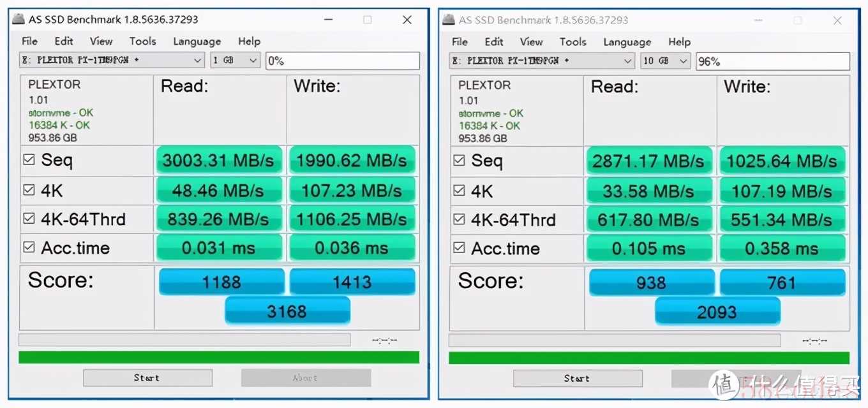Click write score 1413
Image resolution: width=868 pixels, height=408 pixels.
click(x=352, y=282)
